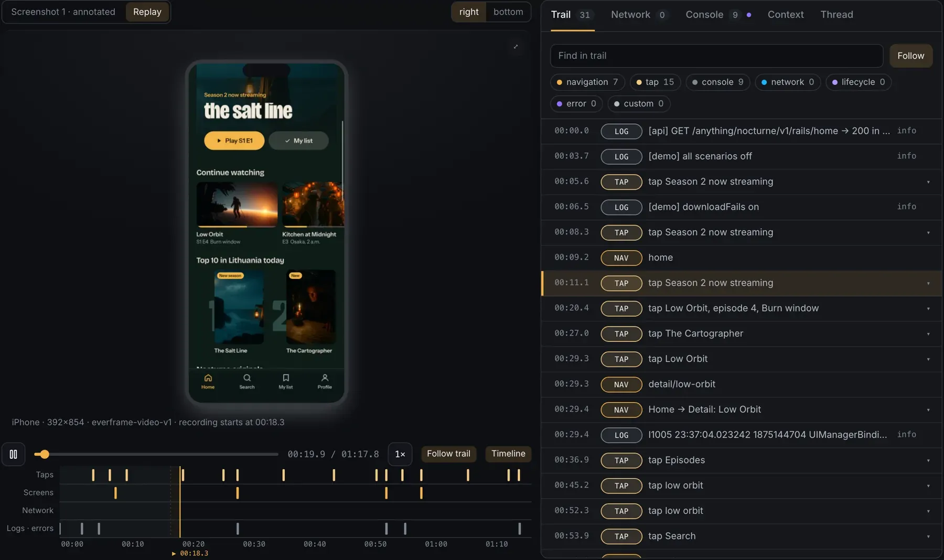944x560 pixels.
Task: Click the Timeline button
Action: (508, 454)
